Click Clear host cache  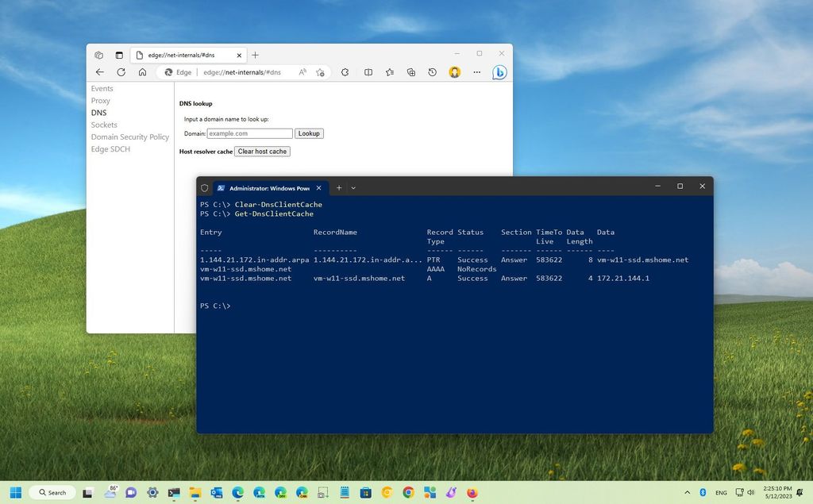tap(262, 151)
